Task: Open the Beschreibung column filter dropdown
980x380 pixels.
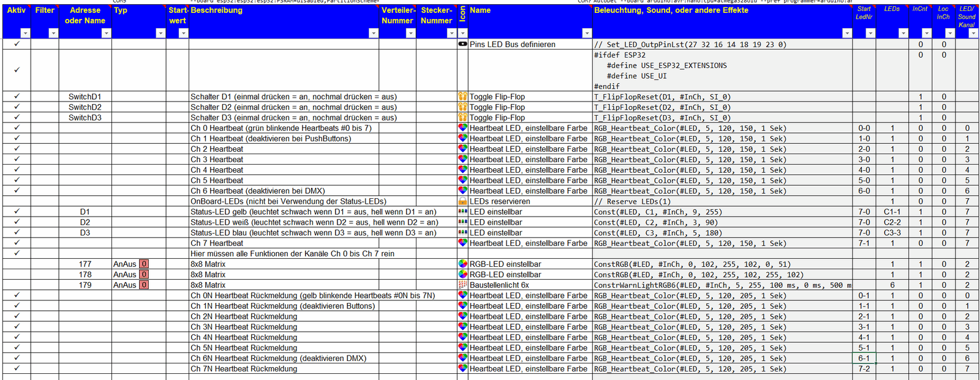Action: pos(373,33)
